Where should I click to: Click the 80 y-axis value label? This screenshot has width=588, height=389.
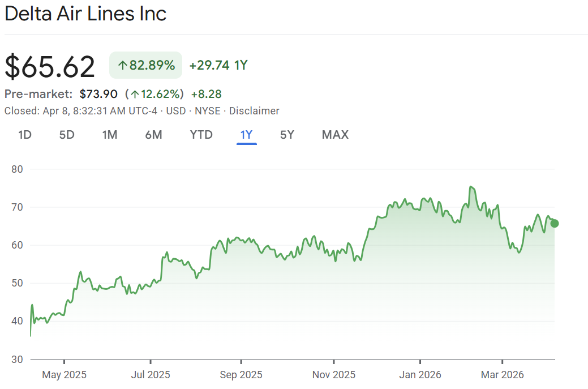click(17, 169)
